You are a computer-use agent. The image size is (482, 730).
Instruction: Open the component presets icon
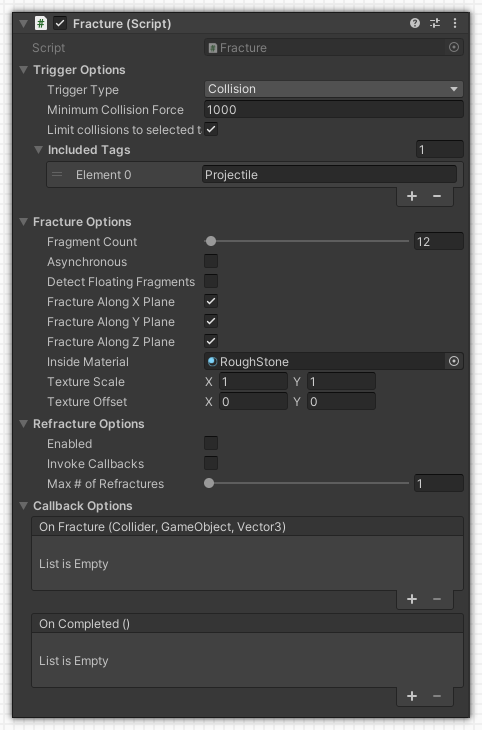(434, 23)
